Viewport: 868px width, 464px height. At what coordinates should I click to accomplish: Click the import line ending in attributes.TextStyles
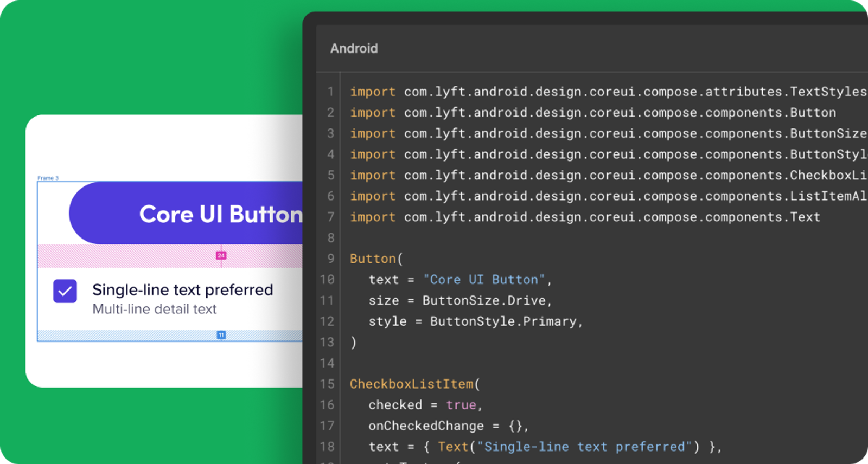(x=608, y=92)
